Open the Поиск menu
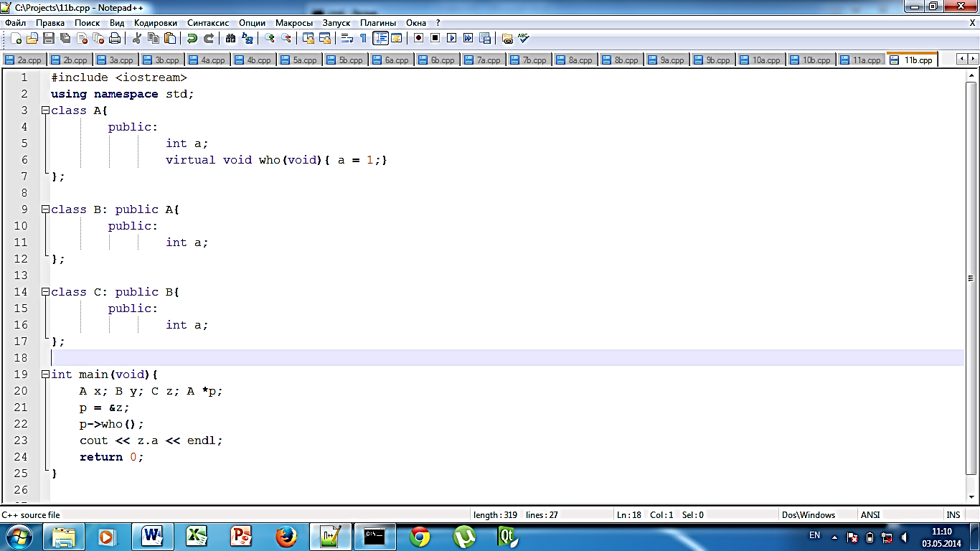980x551 pixels. [x=88, y=23]
